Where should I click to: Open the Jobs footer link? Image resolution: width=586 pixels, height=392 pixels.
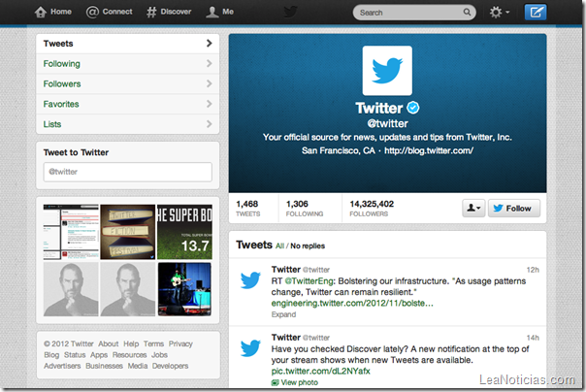(x=159, y=355)
